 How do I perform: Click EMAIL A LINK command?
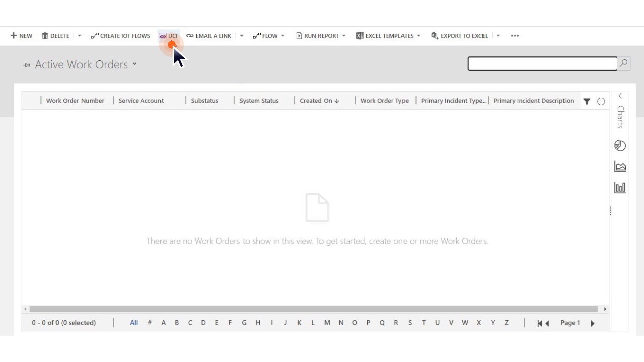(x=209, y=36)
